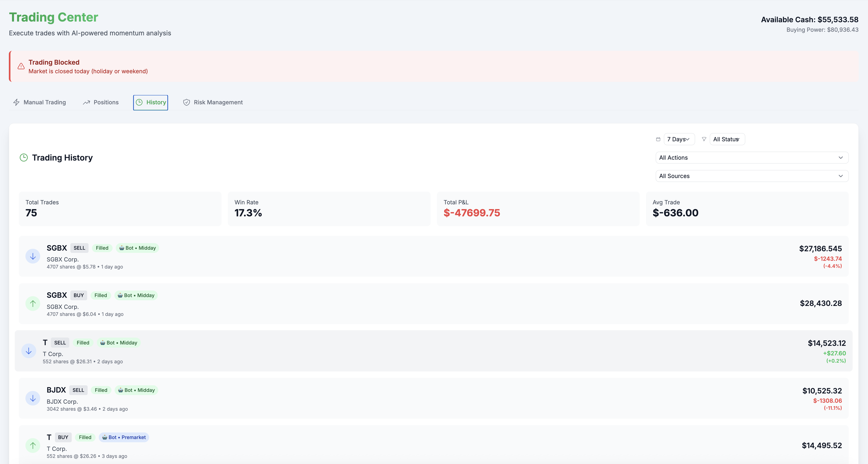The image size is (868, 464).
Task: Click the bot icon in the BJDX Midday badge
Action: [x=120, y=390]
